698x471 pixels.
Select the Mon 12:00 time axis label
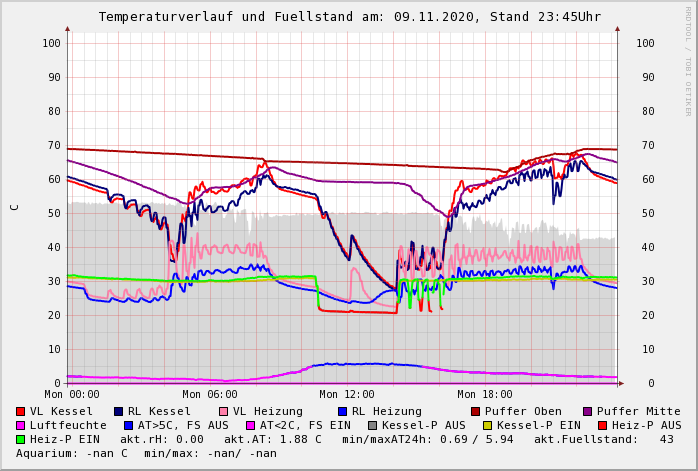(347, 395)
